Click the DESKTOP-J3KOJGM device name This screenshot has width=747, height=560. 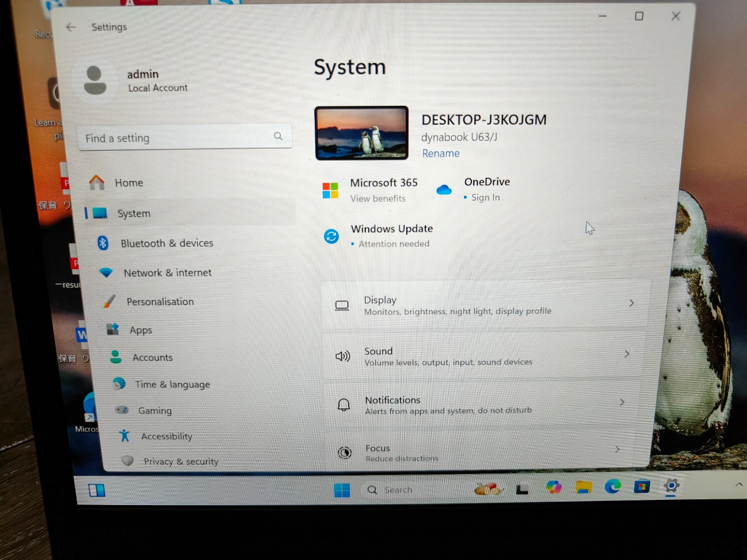(484, 120)
